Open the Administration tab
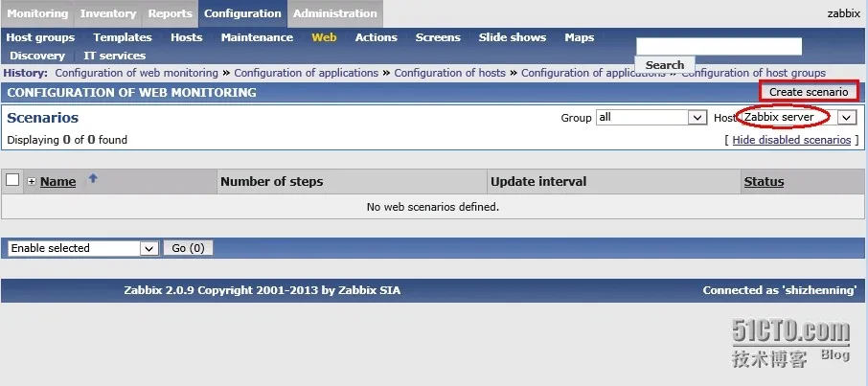Image resolution: width=868 pixels, height=386 pixels. pos(334,13)
